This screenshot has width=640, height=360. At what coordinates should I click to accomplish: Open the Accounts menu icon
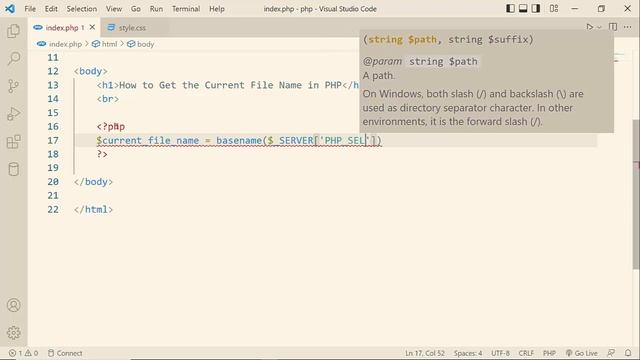click(13, 305)
